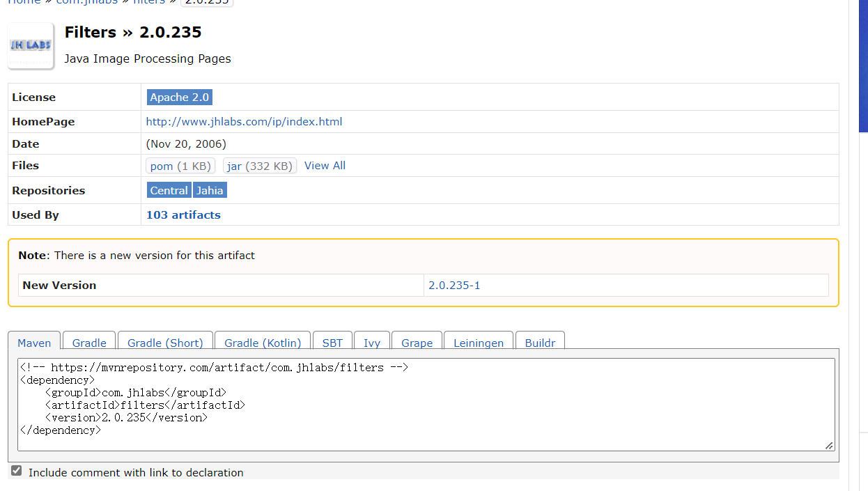Select the Leiningen tab
This screenshot has height=491, width=868.
[479, 342]
